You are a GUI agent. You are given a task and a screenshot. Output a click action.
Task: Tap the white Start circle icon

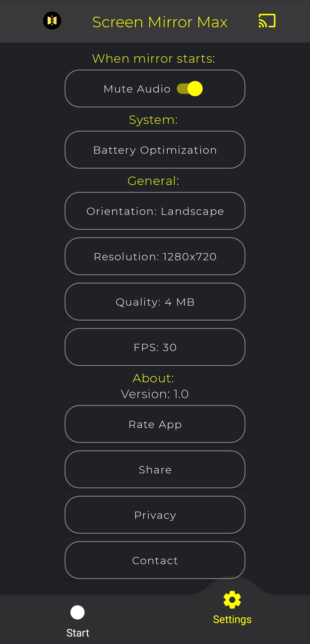(77, 612)
